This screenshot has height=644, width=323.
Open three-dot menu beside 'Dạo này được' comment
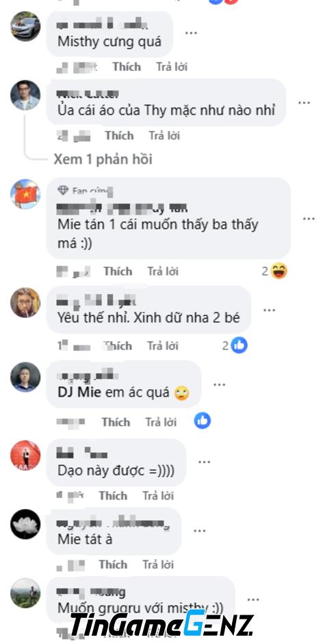[204, 462]
